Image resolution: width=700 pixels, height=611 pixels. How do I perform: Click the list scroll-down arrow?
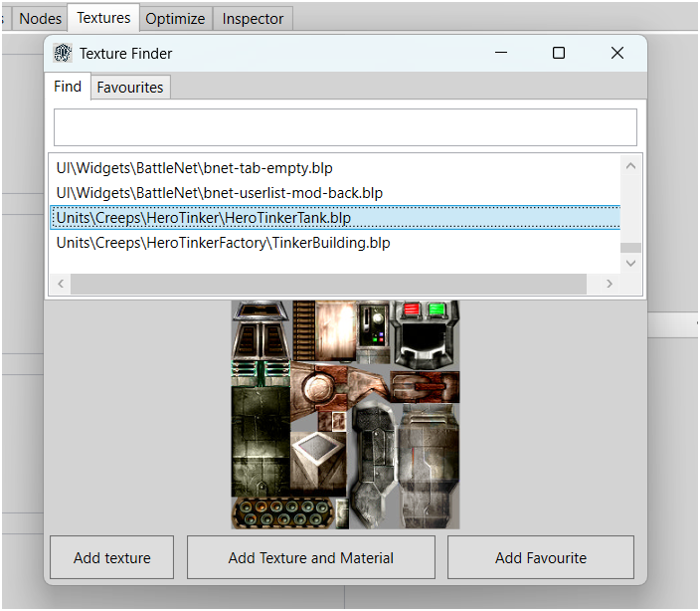[630, 263]
